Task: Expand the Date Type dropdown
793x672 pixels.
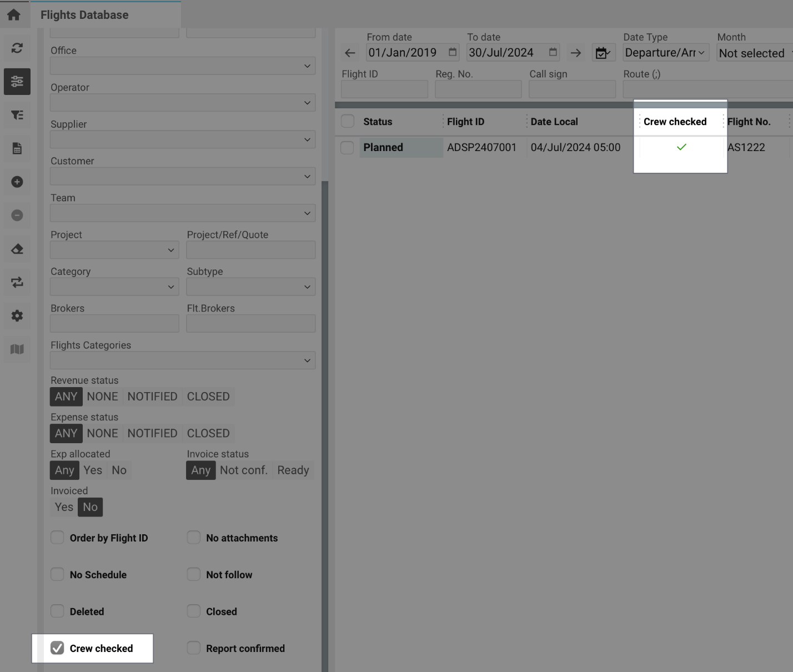Action: 665,52
